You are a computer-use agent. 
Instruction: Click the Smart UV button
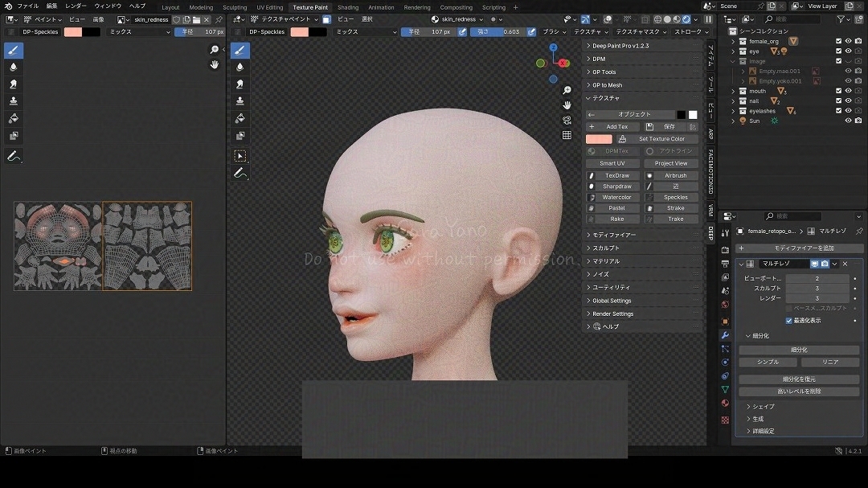point(612,163)
